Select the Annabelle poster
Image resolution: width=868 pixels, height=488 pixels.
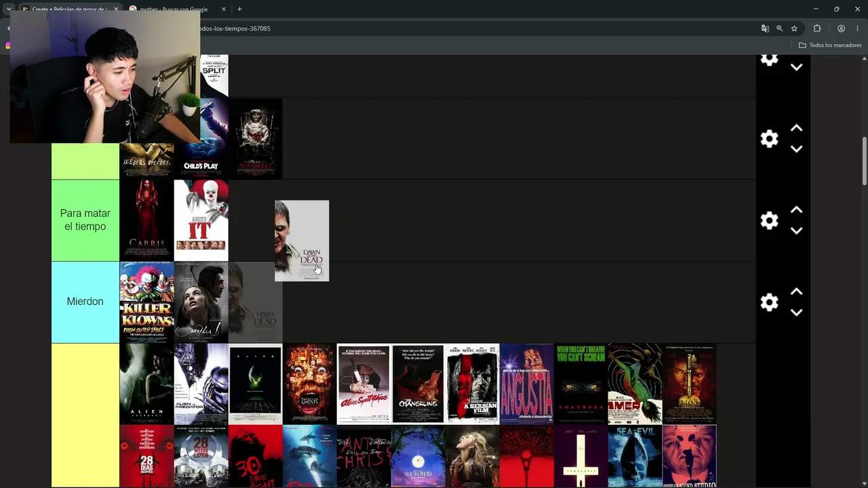click(256, 139)
